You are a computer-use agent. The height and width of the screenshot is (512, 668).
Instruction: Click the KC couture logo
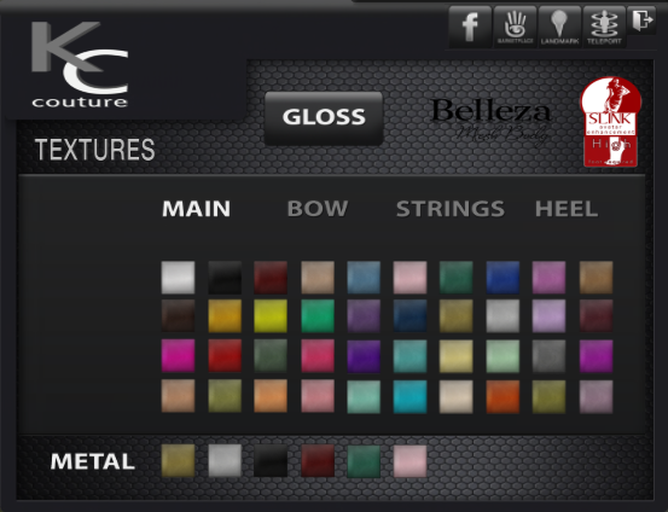tap(80, 64)
